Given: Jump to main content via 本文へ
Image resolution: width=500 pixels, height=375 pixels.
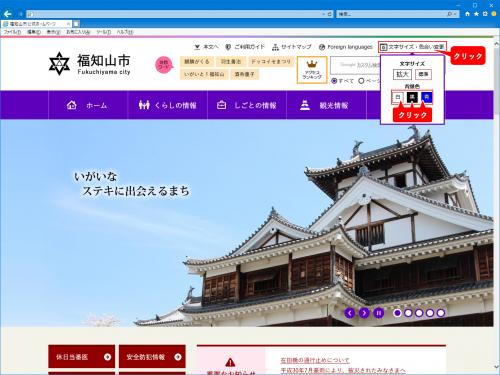Looking at the screenshot, I should [x=207, y=47].
